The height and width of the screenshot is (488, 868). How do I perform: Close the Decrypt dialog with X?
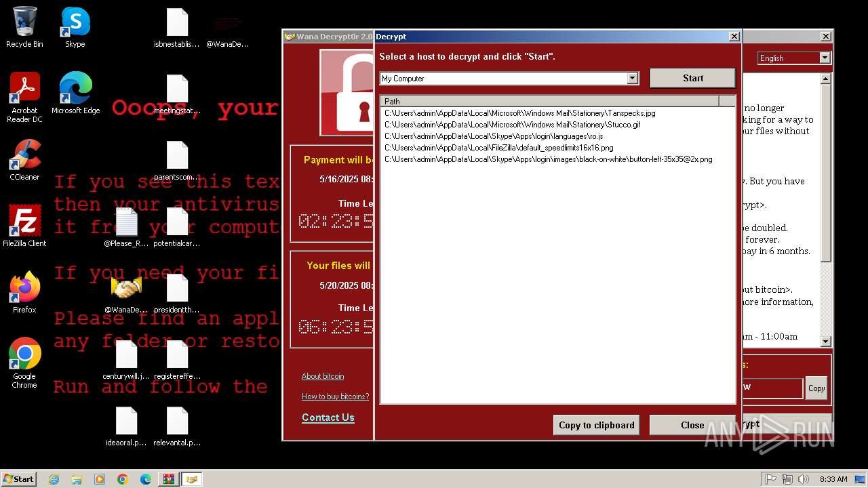(734, 37)
